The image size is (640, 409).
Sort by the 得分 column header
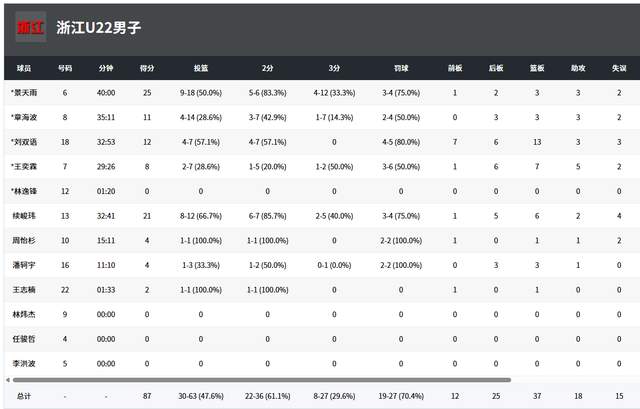147,68
